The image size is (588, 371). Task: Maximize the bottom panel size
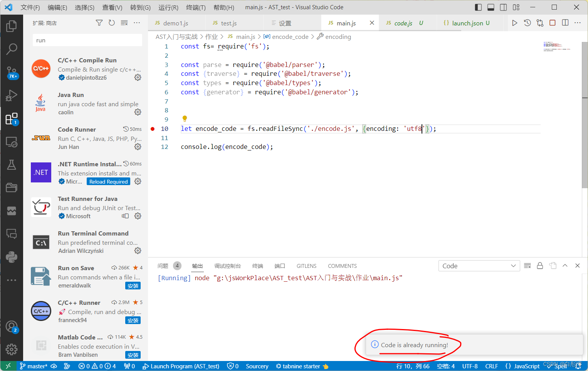(565, 266)
